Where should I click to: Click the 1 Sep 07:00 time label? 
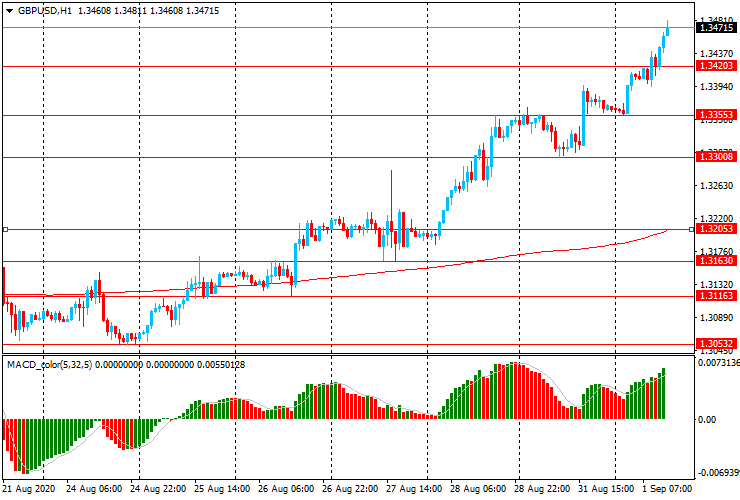coord(667,488)
